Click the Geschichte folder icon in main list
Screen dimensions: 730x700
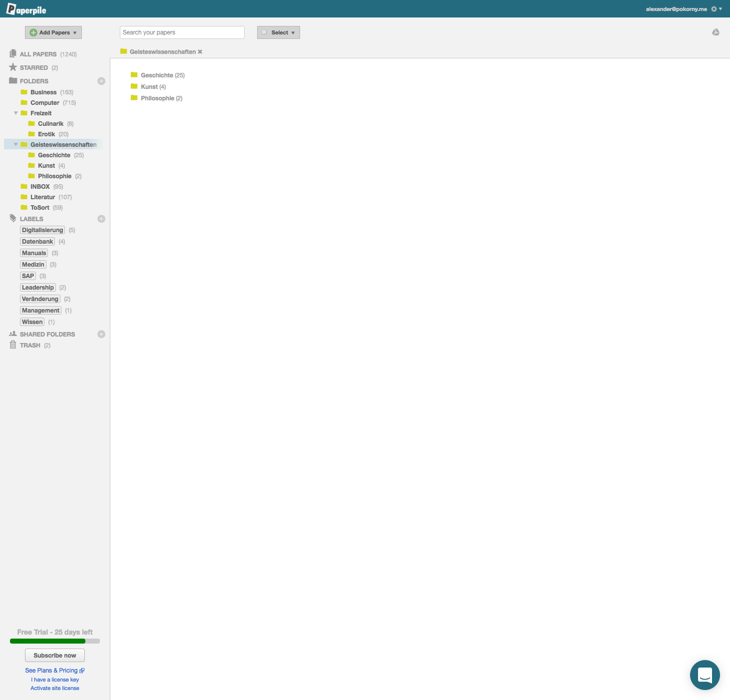pyautogui.click(x=134, y=75)
